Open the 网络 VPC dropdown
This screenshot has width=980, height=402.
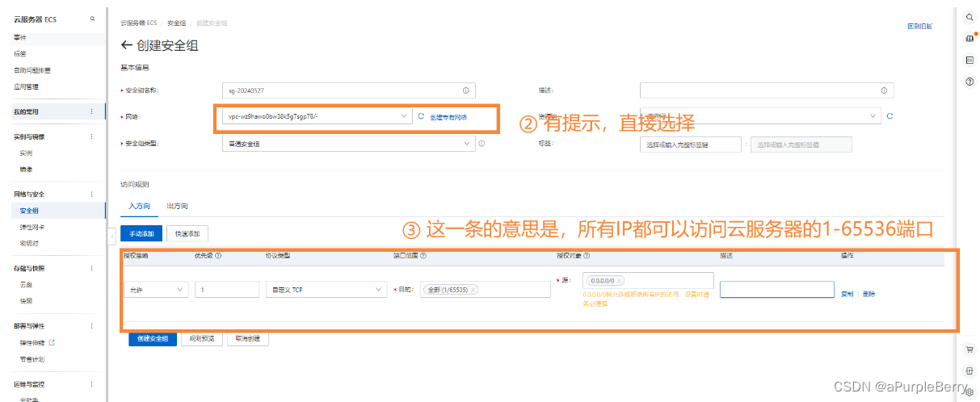click(x=317, y=117)
